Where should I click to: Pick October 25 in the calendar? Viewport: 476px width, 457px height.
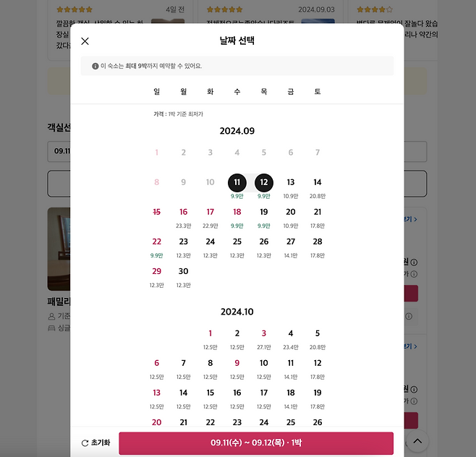point(291,422)
